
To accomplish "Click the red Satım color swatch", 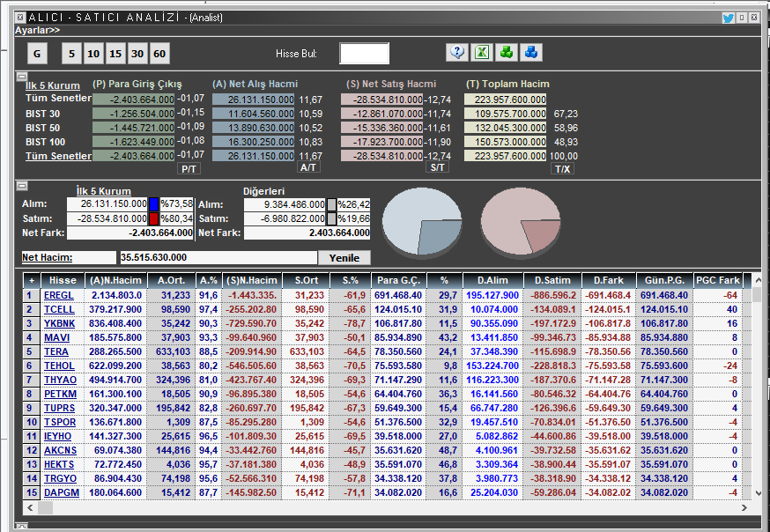I will 153,218.
